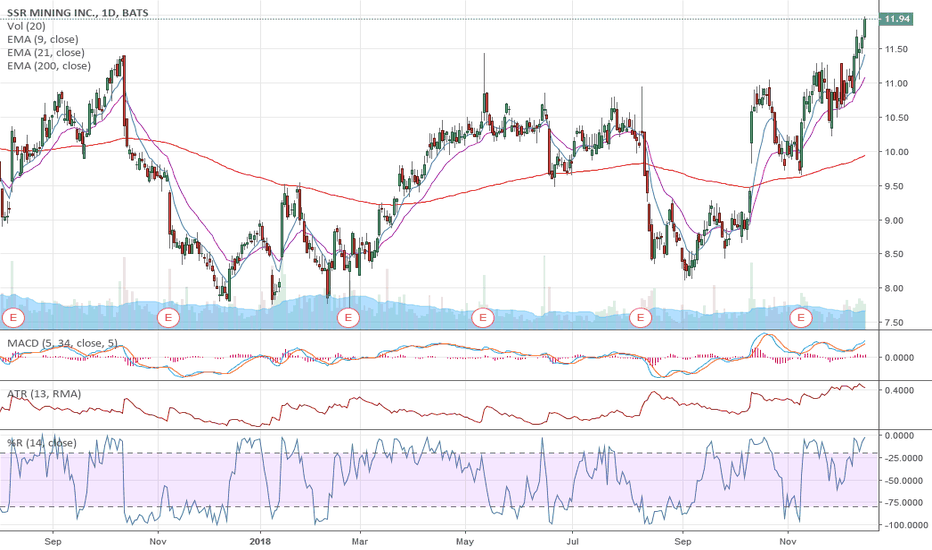The image size is (932, 550).
Task: Click the 0.0000 value in MACD pane
Action: [899, 357]
